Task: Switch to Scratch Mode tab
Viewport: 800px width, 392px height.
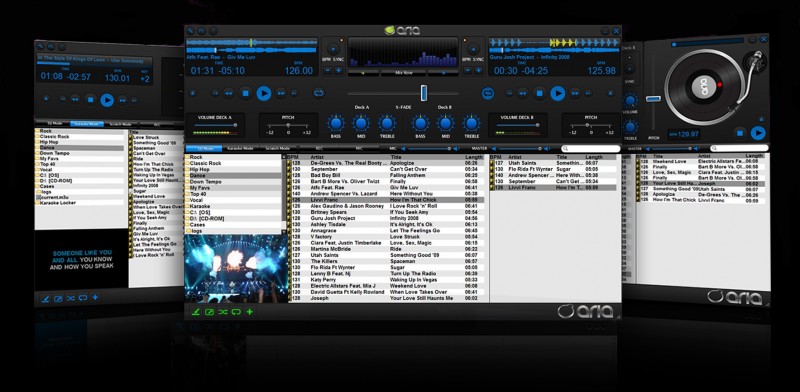Action: tap(278, 149)
